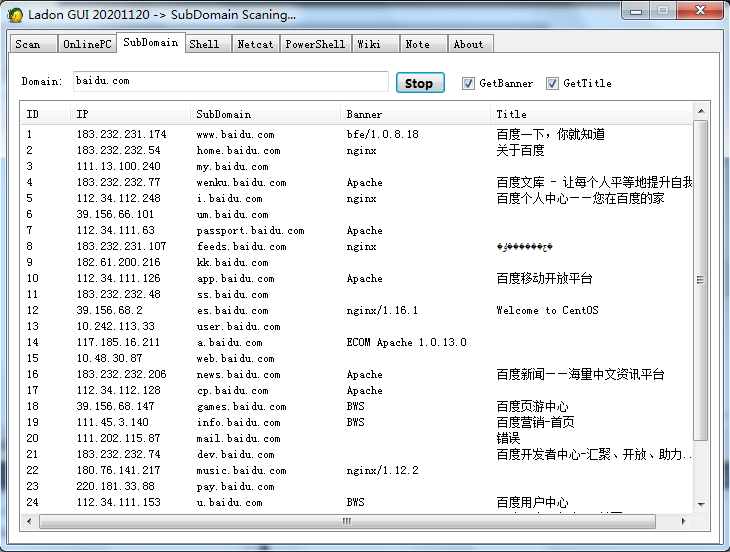Toggle the GetTitle checkbox

point(552,83)
